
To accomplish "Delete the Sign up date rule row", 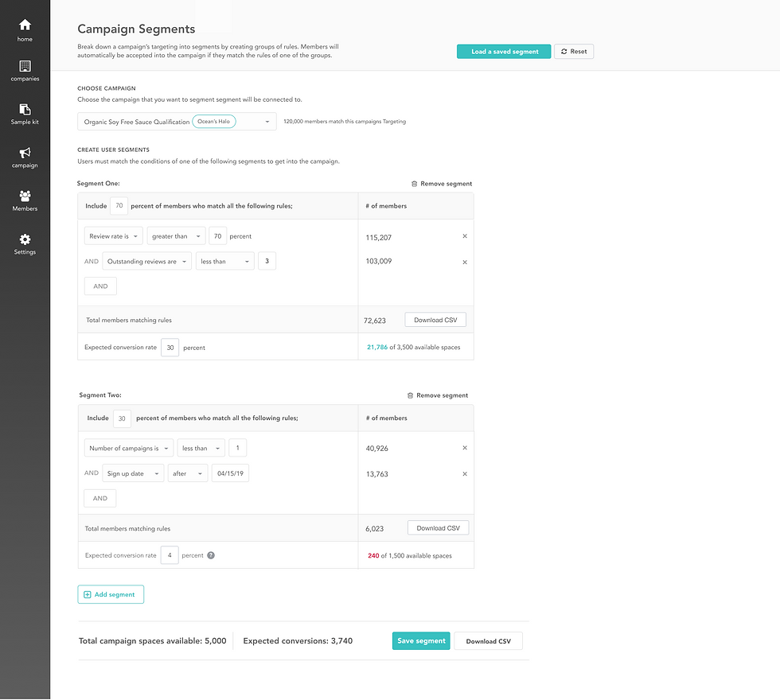I will point(465,474).
